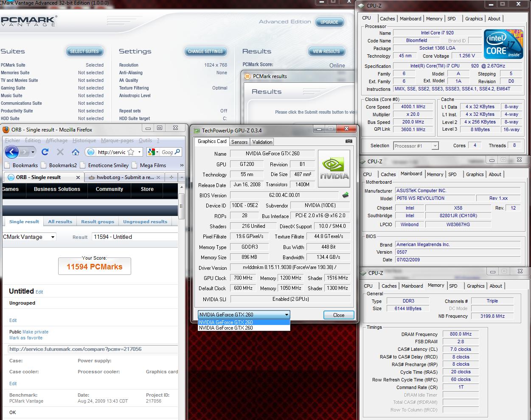Stop loading the Firefox page

tap(60, 152)
